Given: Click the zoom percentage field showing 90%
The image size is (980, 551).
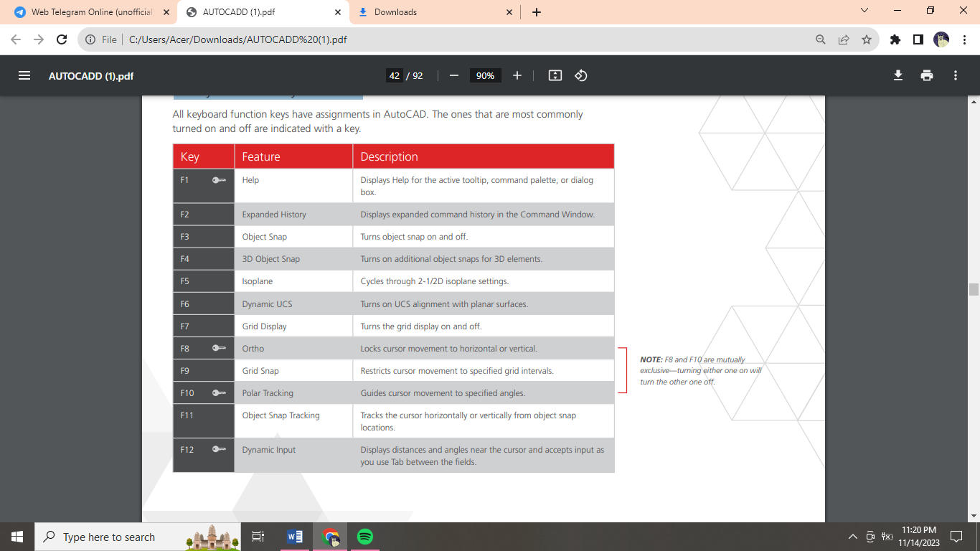Looking at the screenshot, I should [x=486, y=75].
